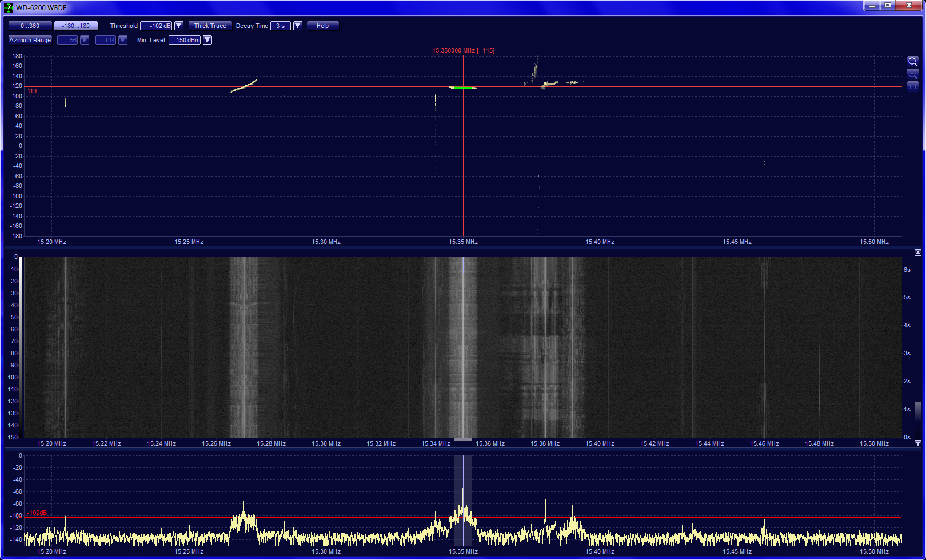Click the WD-6200 WBDF title bar app icon
The height and width of the screenshot is (560, 926).
(x=9, y=7)
